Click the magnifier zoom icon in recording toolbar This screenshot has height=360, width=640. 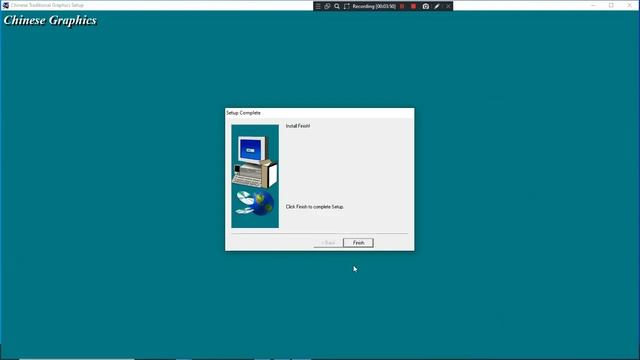337,6
